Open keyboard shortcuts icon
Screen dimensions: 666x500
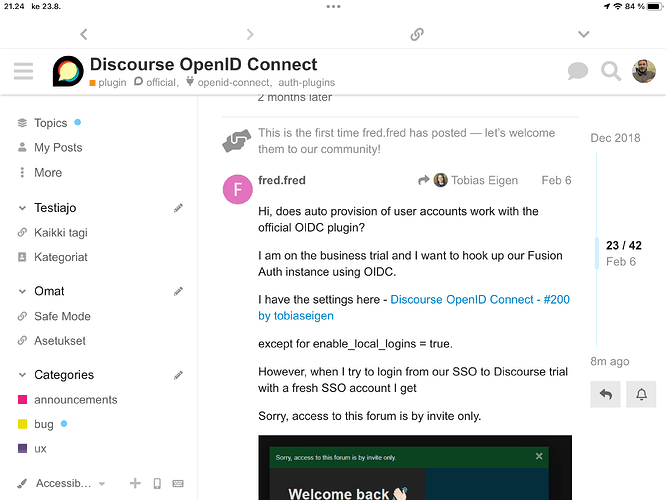178,483
